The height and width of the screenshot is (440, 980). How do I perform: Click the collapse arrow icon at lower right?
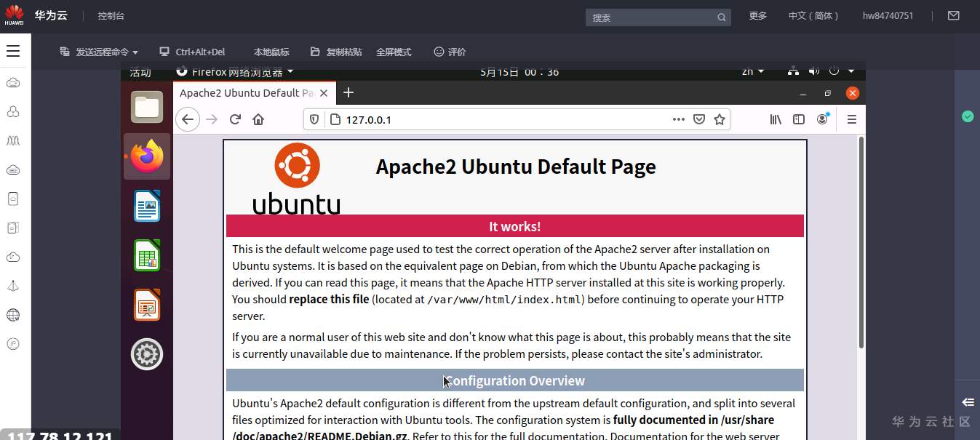click(968, 402)
